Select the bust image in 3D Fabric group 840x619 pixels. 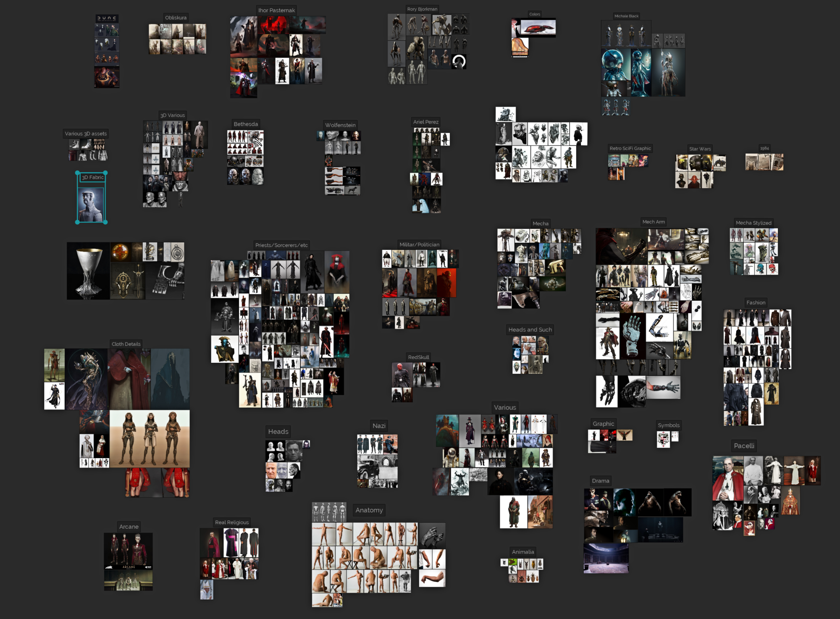click(x=91, y=205)
